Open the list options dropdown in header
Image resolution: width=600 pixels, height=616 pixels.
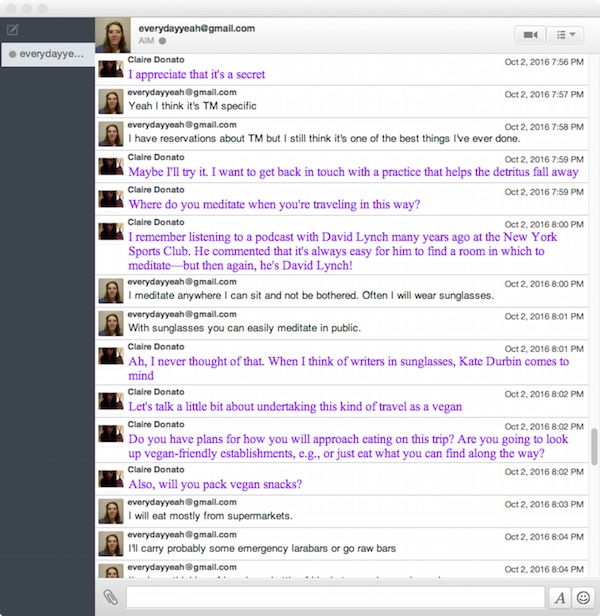coord(565,35)
